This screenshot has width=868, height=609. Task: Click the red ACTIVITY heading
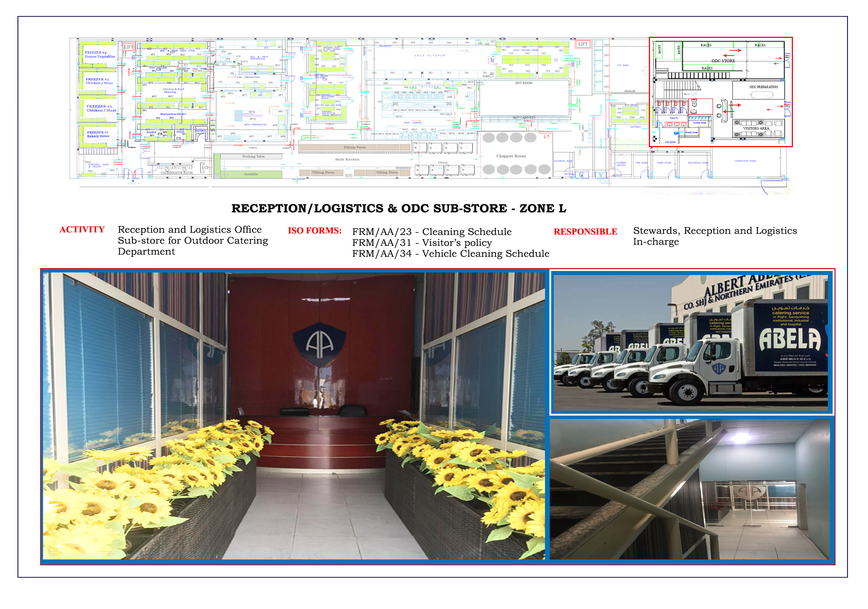point(82,230)
